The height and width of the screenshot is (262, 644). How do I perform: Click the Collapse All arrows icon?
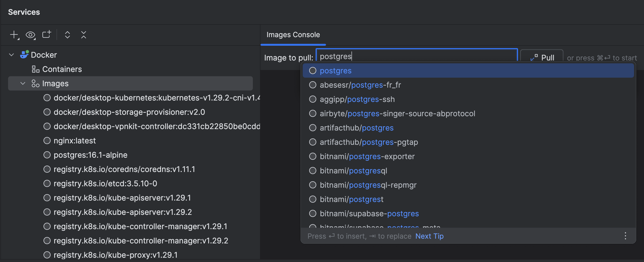(x=83, y=35)
